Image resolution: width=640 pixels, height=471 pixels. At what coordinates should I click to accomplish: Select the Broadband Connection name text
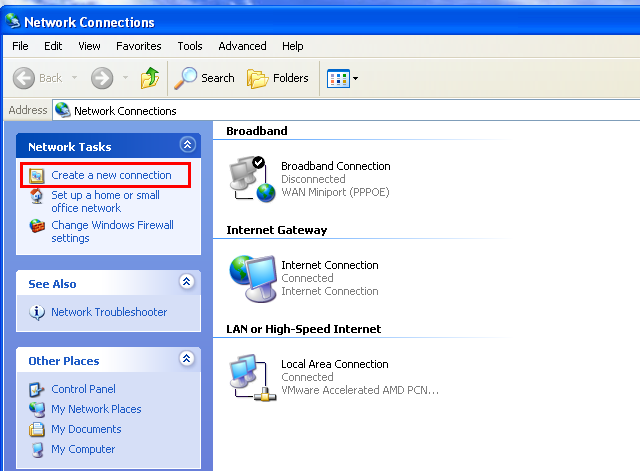[336, 166]
